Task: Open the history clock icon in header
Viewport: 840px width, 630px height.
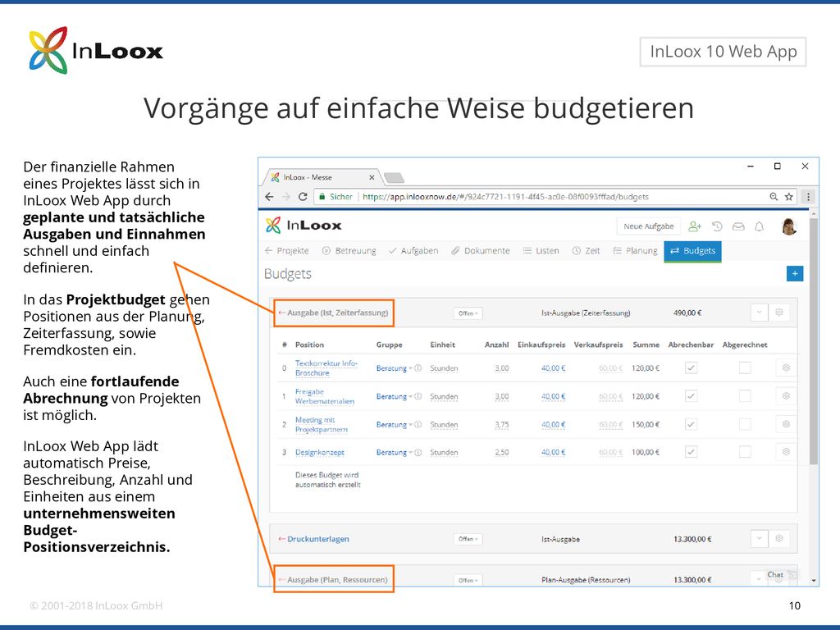Action: click(717, 226)
